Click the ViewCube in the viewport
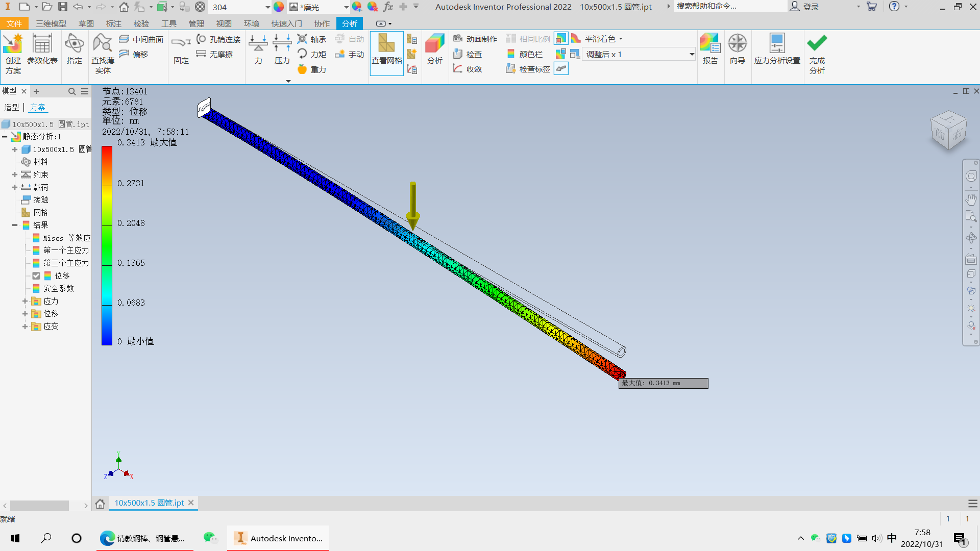 click(x=948, y=131)
